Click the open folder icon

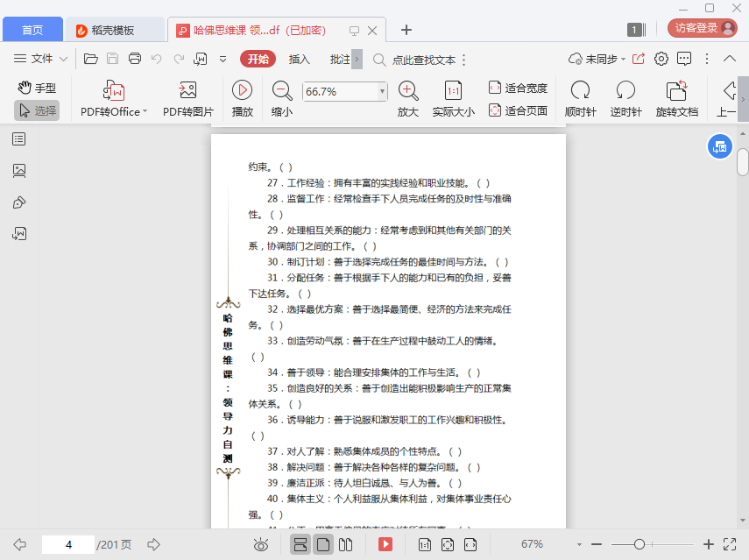pos(91,59)
